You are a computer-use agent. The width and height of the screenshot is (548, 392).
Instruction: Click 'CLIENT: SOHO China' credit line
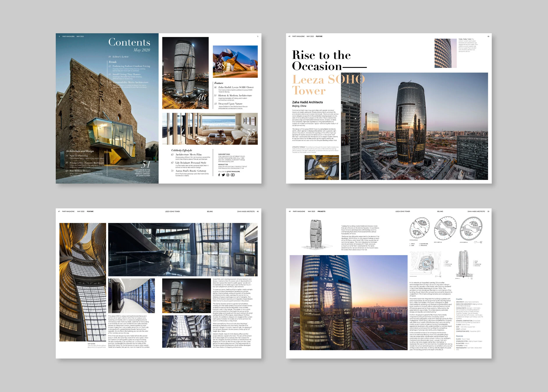click(x=463, y=325)
